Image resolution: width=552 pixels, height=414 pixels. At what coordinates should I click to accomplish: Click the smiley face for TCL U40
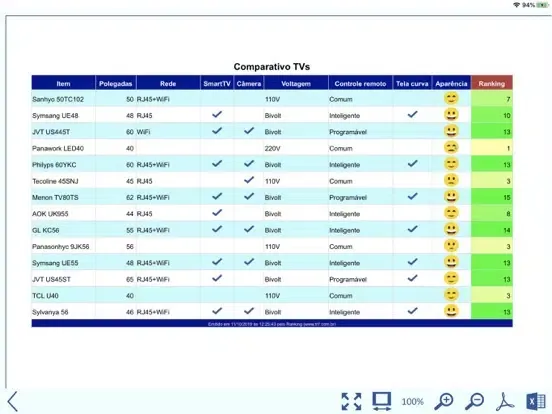click(x=451, y=295)
